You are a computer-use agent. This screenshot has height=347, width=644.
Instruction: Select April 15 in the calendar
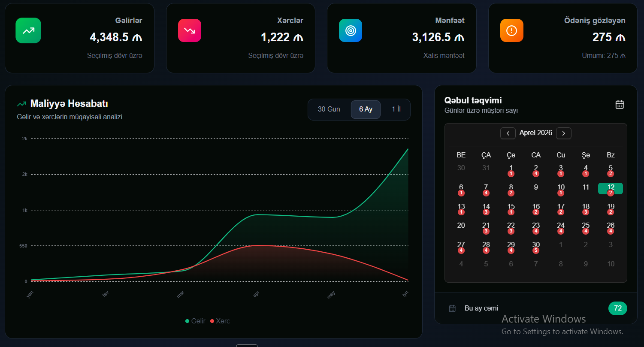click(511, 208)
